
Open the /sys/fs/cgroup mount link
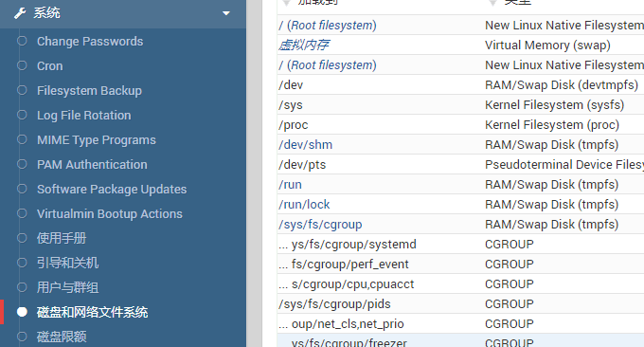(x=320, y=225)
